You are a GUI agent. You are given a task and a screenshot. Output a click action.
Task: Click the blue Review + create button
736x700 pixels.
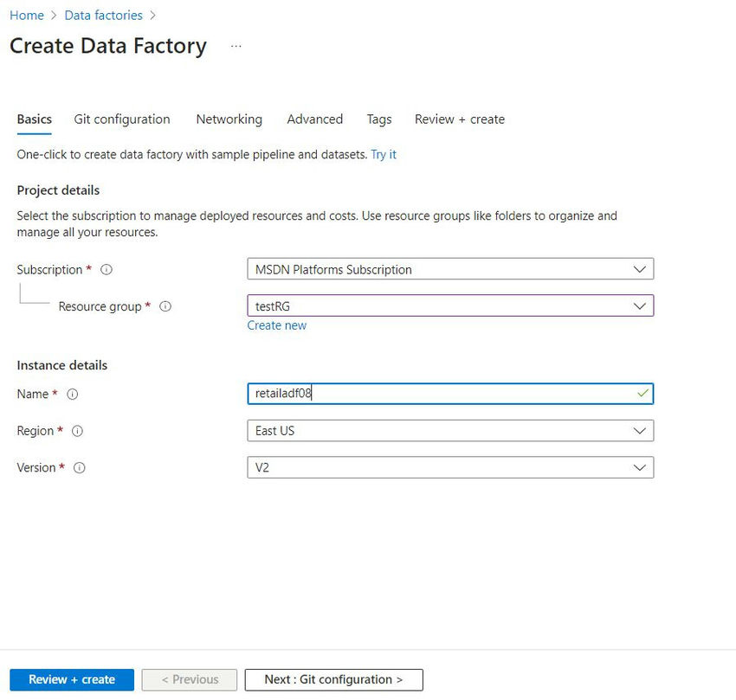(x=72, y=680)
